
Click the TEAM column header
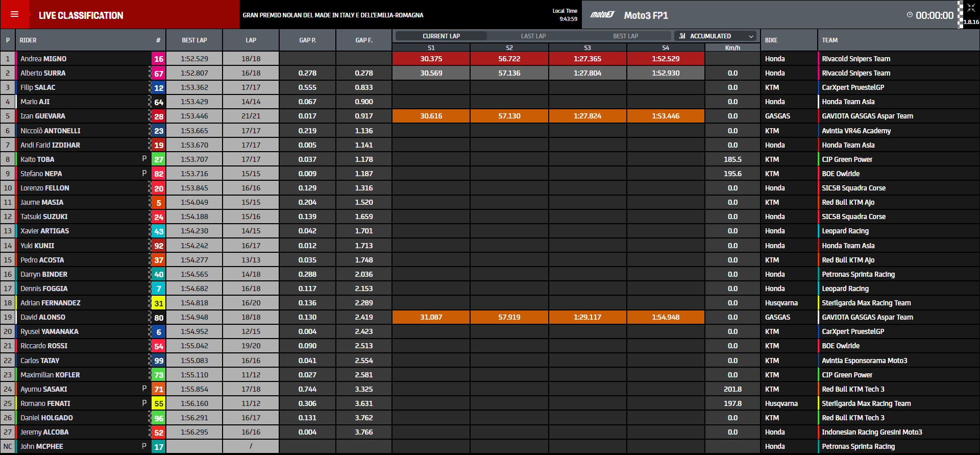click(829, 40)
